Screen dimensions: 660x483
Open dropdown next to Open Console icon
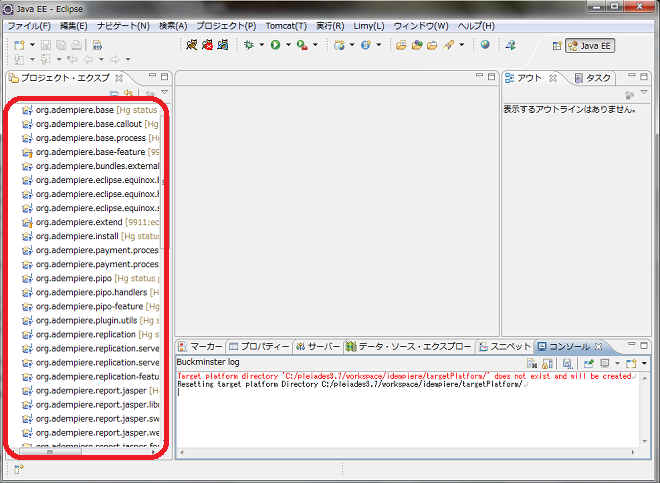(644, 363)
